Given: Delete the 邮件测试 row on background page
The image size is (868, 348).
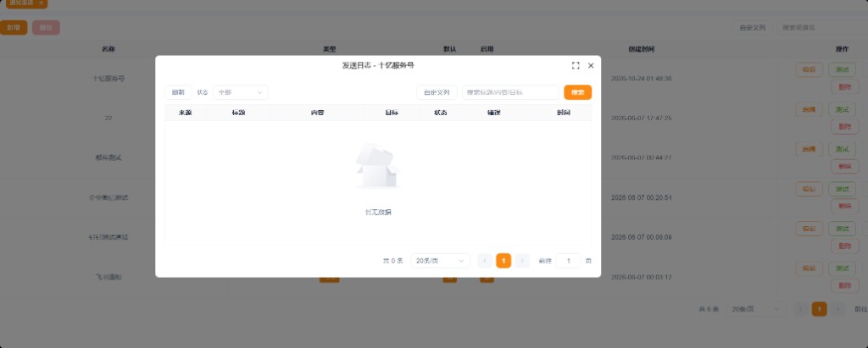Looking at the screenshot, I should [845, 167].
